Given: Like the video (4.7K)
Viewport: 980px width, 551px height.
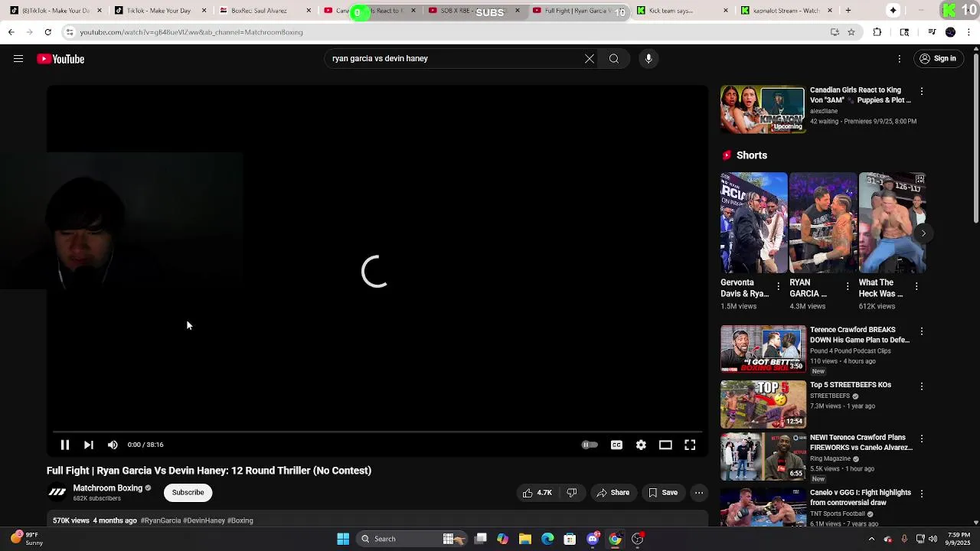Looking at the screenshot, I should click(538, 493).
